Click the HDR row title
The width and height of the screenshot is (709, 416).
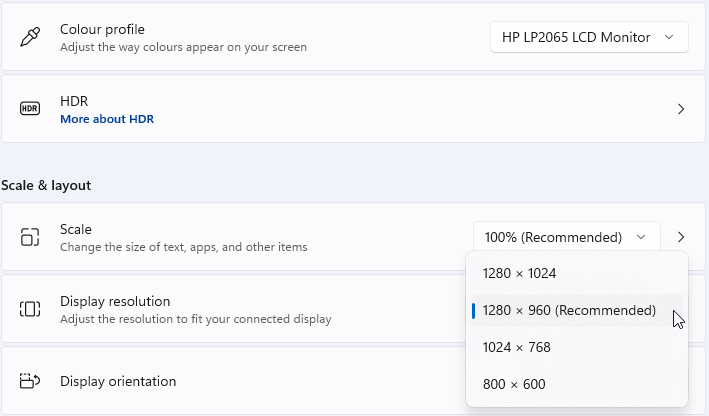click(x=75, y=101)
